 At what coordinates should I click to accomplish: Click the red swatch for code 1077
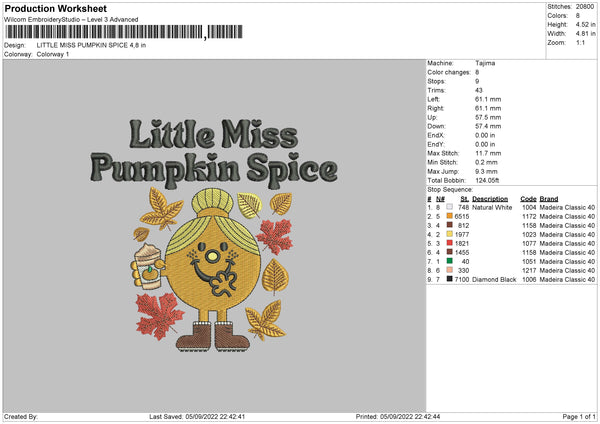click(x=449, y=243)
